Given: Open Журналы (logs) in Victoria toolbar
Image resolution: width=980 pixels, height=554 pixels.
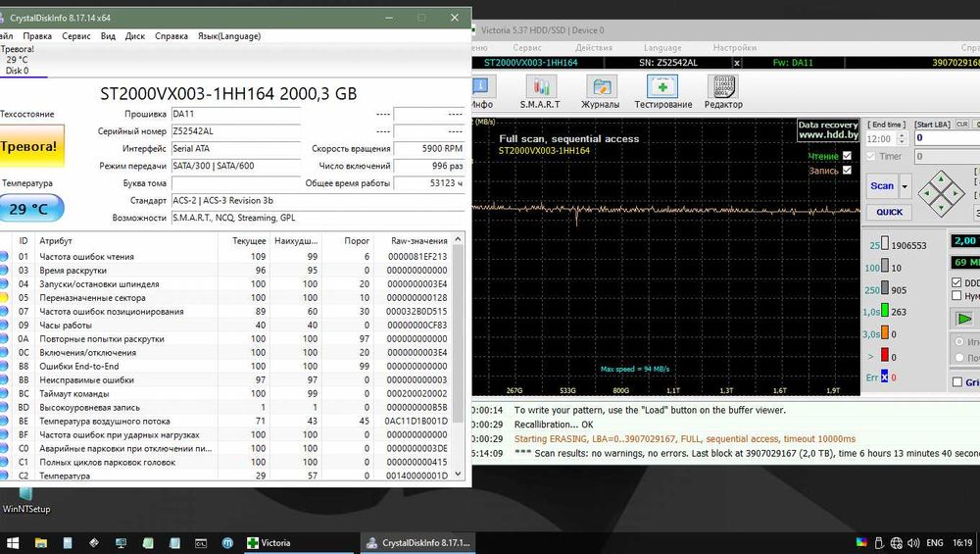Looking at the screenshot, I should coord(600,92).
